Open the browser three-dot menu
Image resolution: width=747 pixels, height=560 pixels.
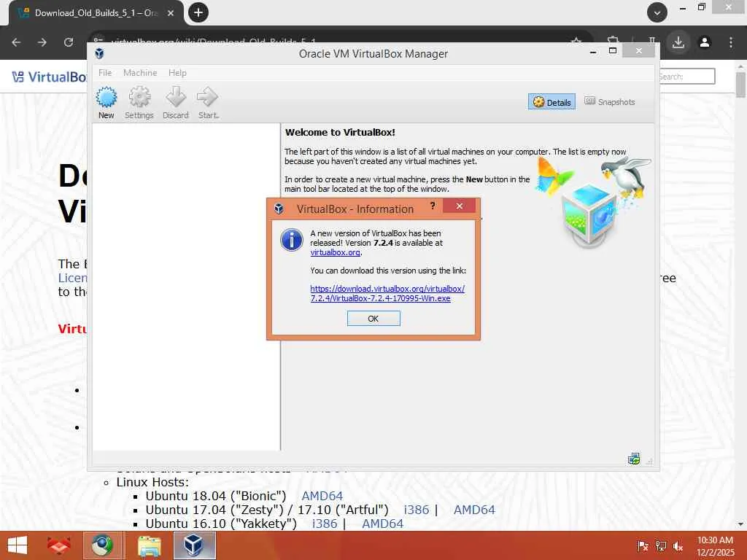click(x=731, y=42)
